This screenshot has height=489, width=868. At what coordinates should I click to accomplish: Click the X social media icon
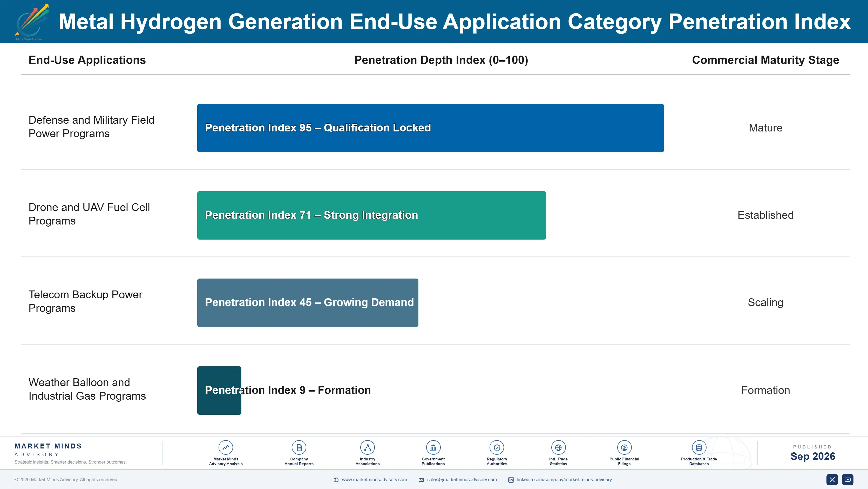click(x=832, y=480)
